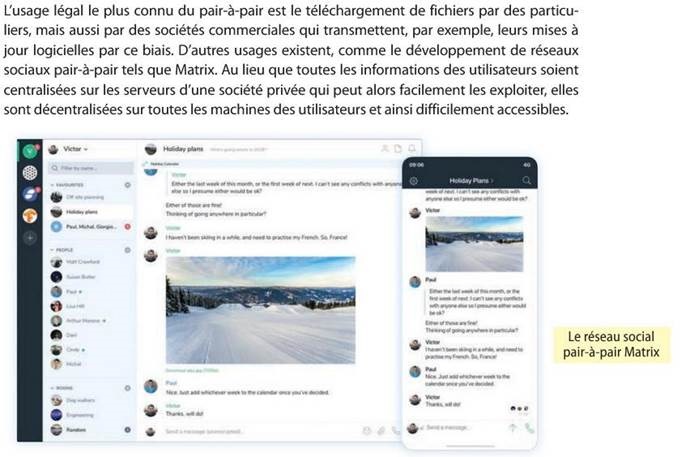Open the orange fox community icon

click(x=30, y=216)
